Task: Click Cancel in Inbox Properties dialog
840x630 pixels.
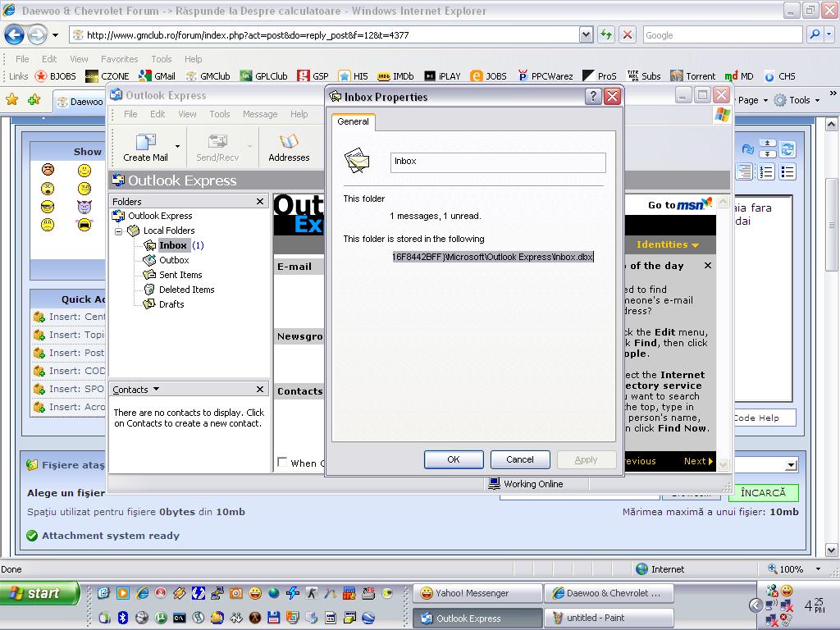Action: pyautogui.click(x=519, y=459)
